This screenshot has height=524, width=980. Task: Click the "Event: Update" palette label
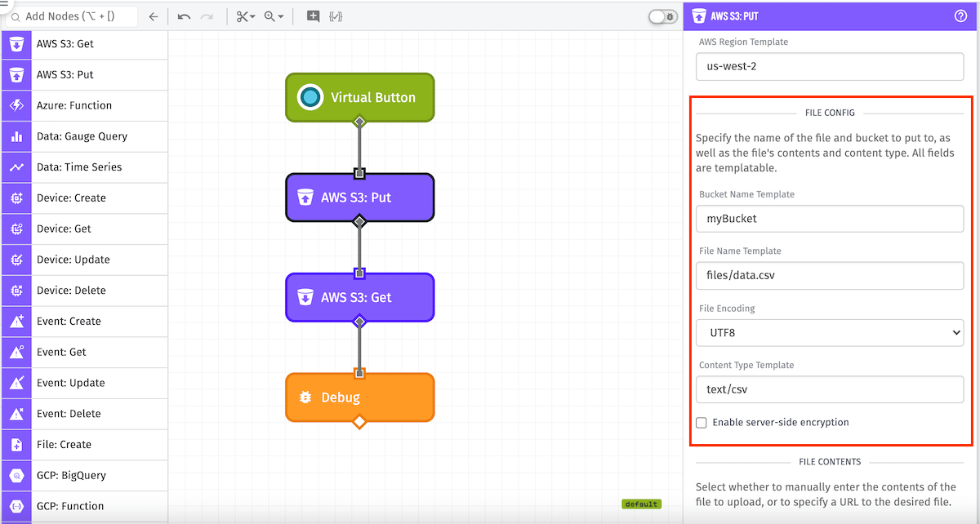(x=71, y=383)
